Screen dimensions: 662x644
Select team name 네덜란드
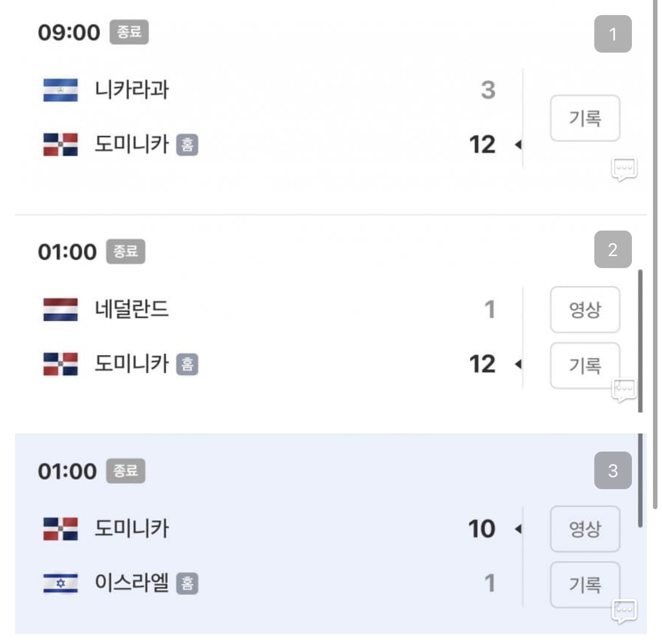click(x=132, y=309)
